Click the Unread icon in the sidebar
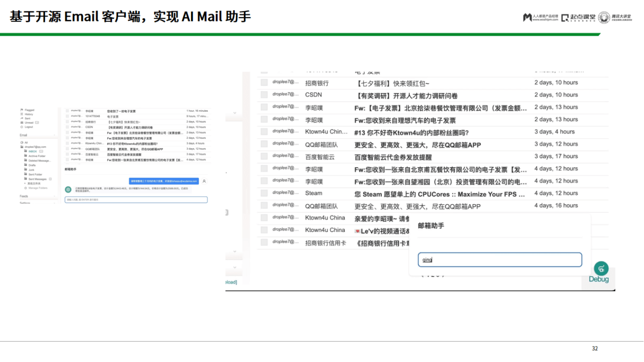644x362 pixels. pyautogui.click(x=22, y=123)
